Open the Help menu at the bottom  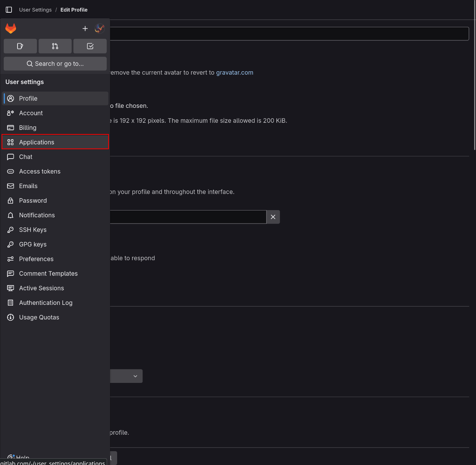18,457
